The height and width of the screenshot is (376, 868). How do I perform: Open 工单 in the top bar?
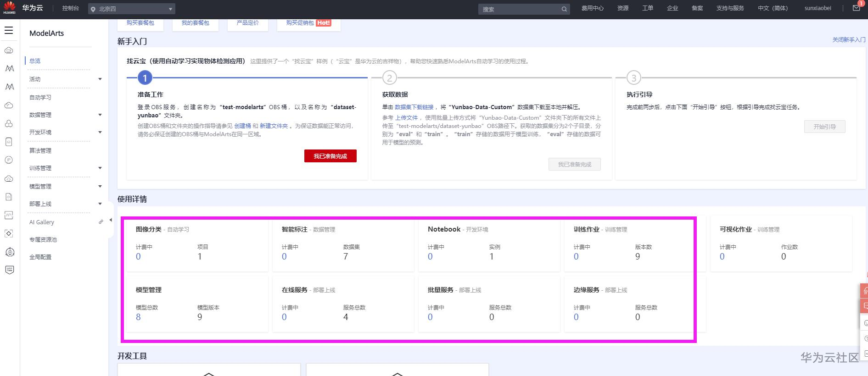click(x=648, y=8)
